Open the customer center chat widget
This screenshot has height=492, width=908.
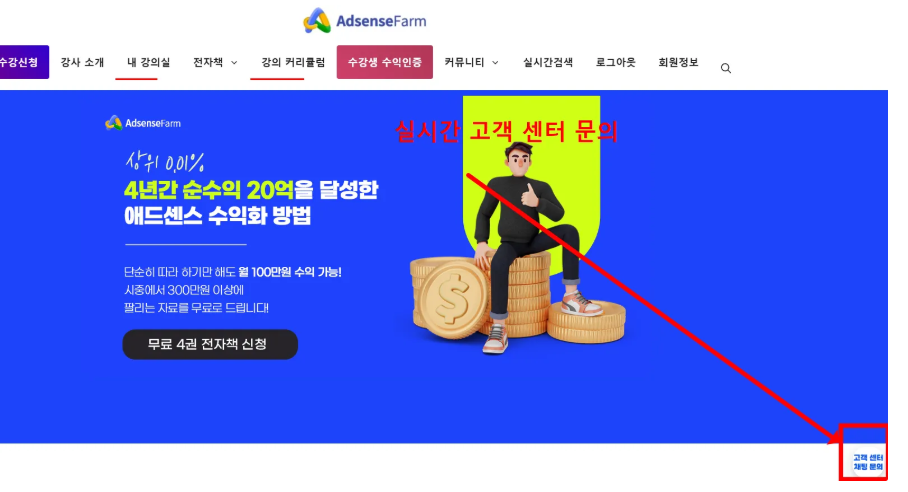868,462
